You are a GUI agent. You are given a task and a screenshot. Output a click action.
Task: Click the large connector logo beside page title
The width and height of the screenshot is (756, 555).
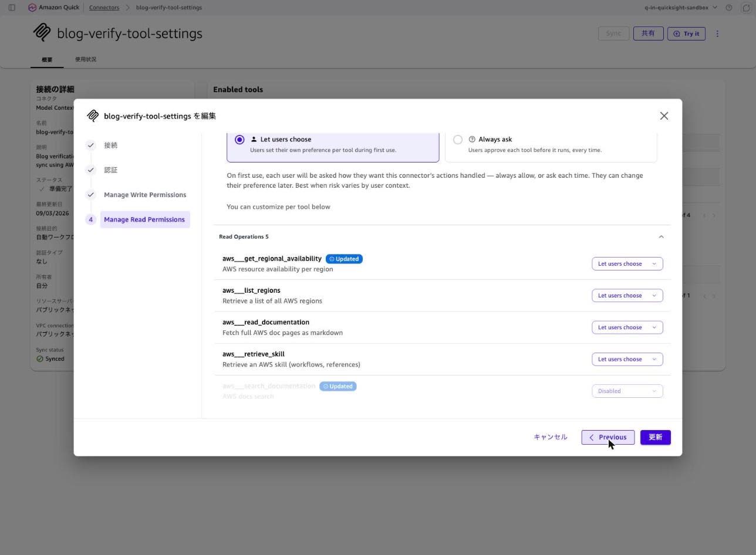click(42, 32)
